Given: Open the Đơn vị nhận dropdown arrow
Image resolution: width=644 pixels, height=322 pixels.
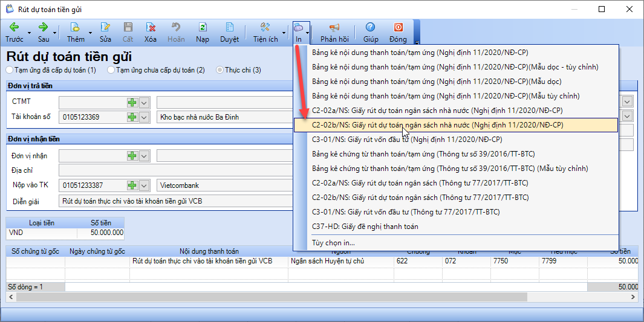Looking at the screenshot, I should point(144,156).
